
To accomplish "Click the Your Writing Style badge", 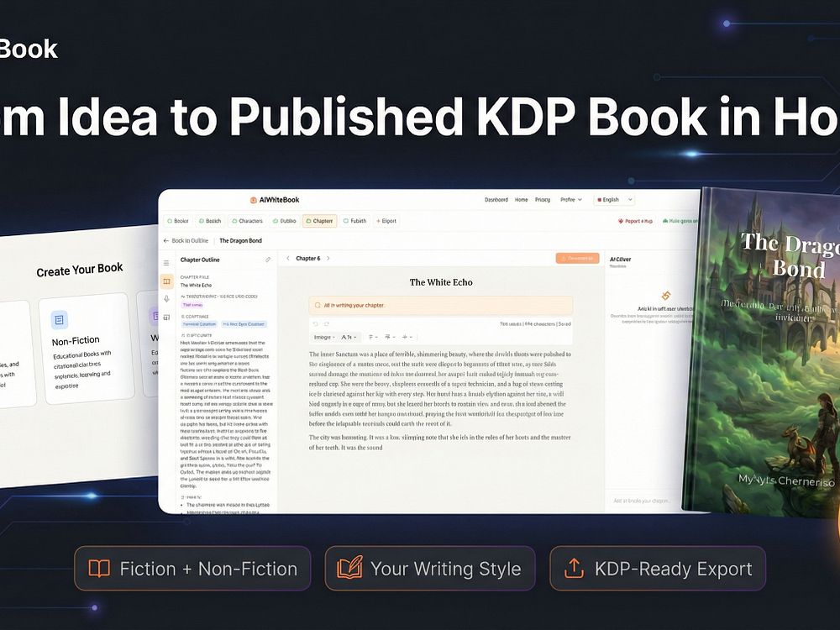I will 429,569.
